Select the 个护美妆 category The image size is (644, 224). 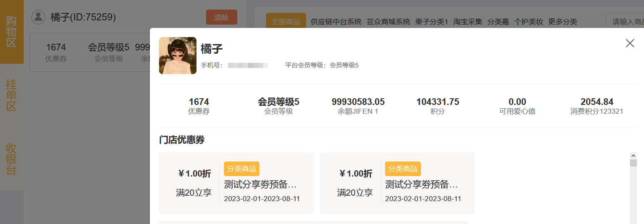click(x=528, y=22)
